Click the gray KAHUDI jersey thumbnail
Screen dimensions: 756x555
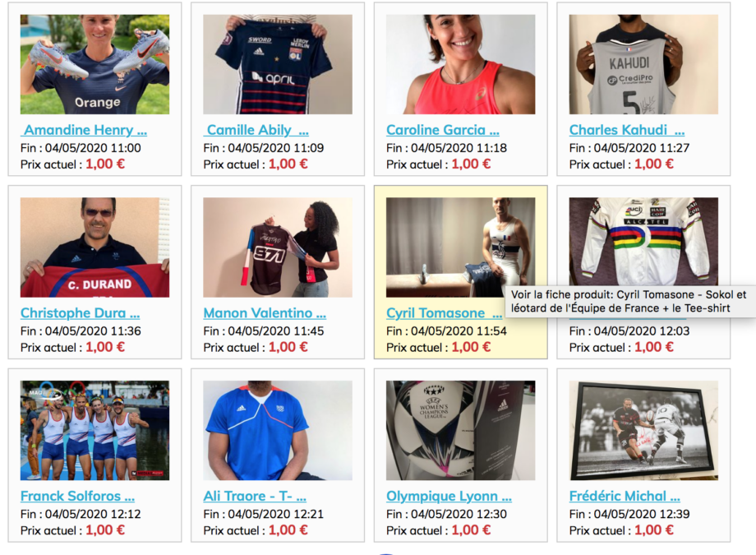[x=643, y=64]
